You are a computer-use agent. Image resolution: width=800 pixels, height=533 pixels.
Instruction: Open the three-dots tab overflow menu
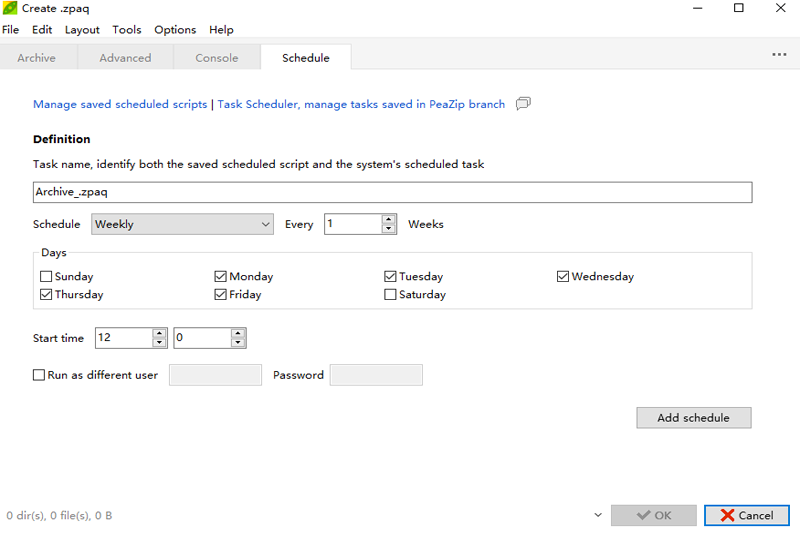[779, 55]
